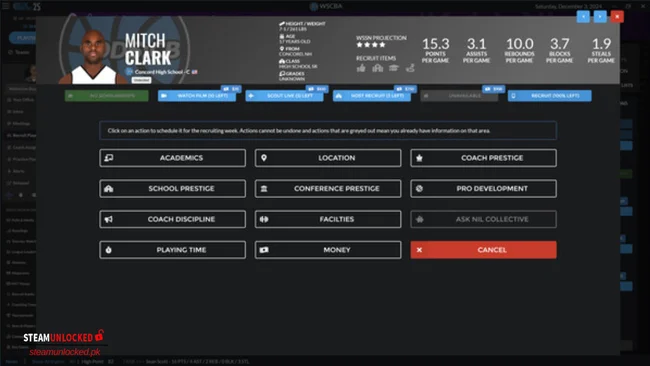Click the greyed Ask NIL Collective button
This screenshot has width=650, height=366.
(x=483, y=219)
